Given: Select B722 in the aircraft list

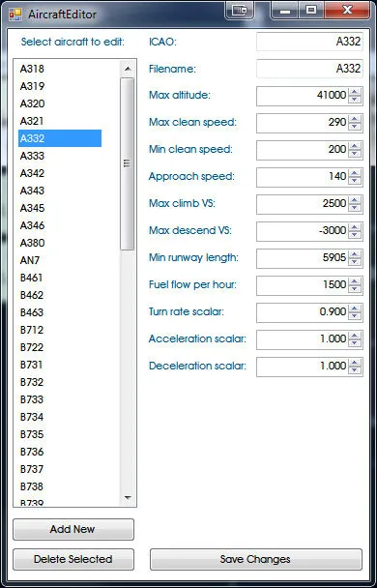Looking at the screenshot, I should click(60, 347).
